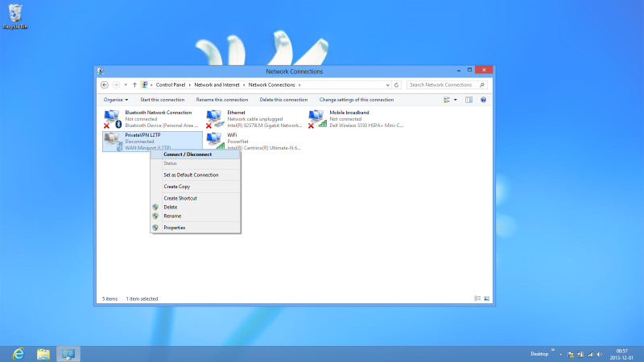Click Start this connection in toolbar

(162, 100)
